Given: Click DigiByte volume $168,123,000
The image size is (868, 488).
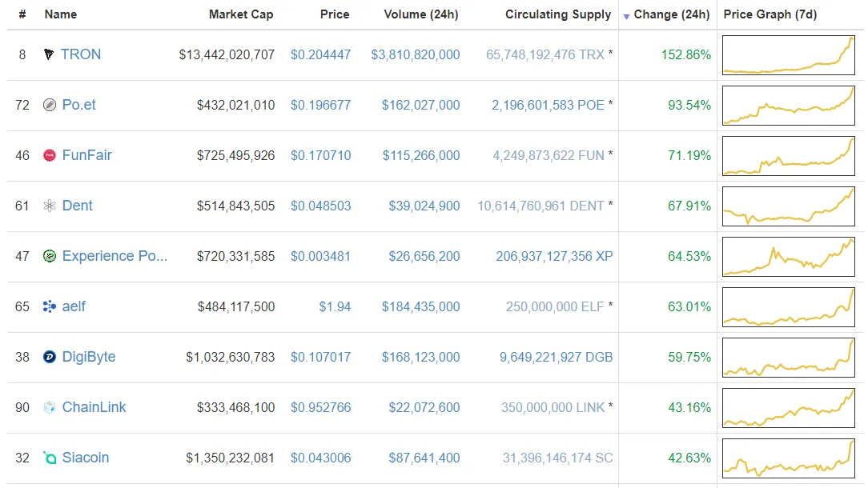Looking at the screenshot, I should pyautogui.click(x=420, y=357).
